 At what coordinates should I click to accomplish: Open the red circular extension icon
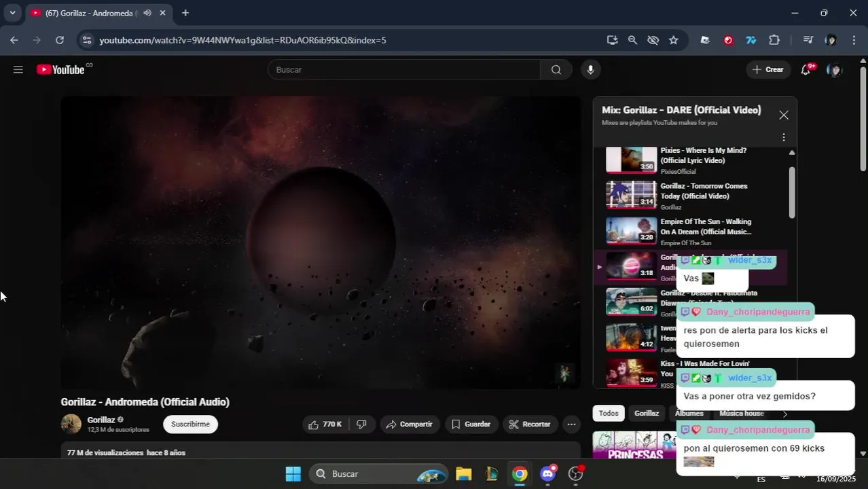(x=728, y=40)
